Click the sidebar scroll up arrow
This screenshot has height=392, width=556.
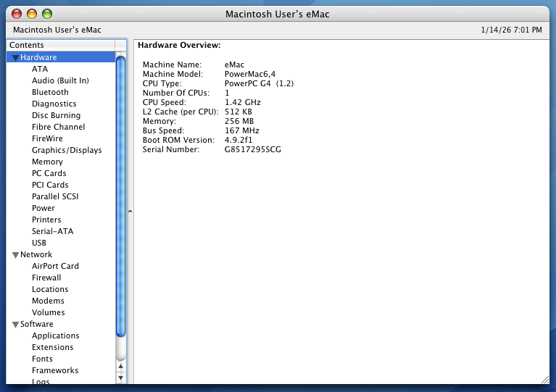click(x=120, y=367)
